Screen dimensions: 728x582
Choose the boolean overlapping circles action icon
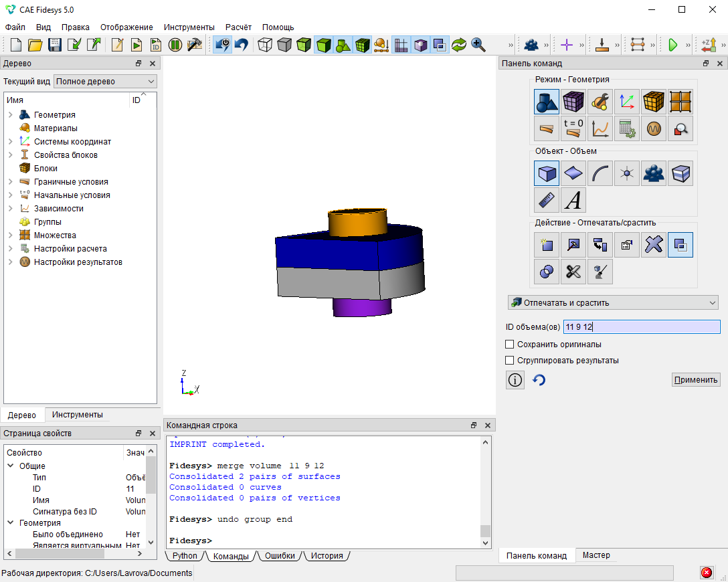[547, 272]
